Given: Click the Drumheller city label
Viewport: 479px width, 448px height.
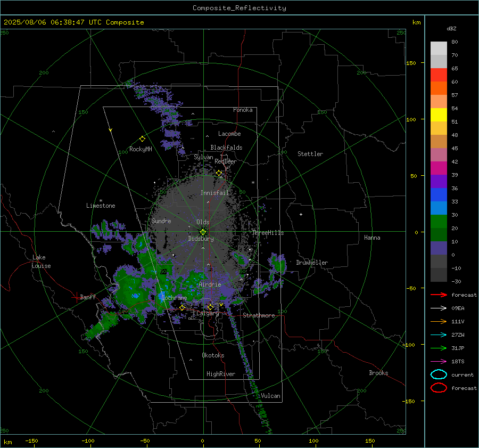Looking at the screenshot, I should (312, 263).
